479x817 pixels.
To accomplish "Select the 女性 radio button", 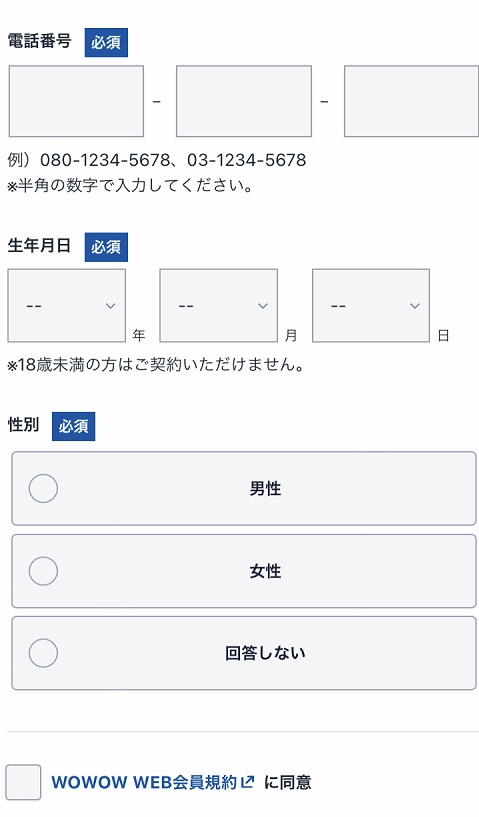I will (43, 571).
